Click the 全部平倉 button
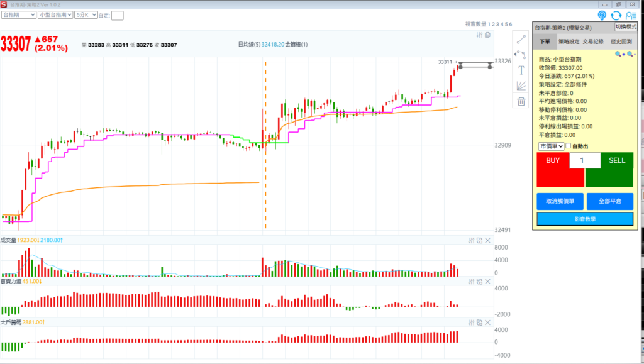Viewport: 644px width, 364px height. (609, 202)
